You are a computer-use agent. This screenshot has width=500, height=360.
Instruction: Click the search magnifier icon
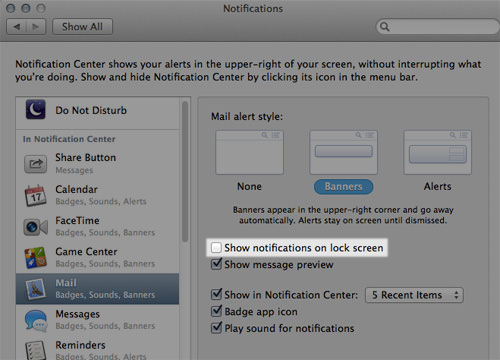(x=384, y=27)
